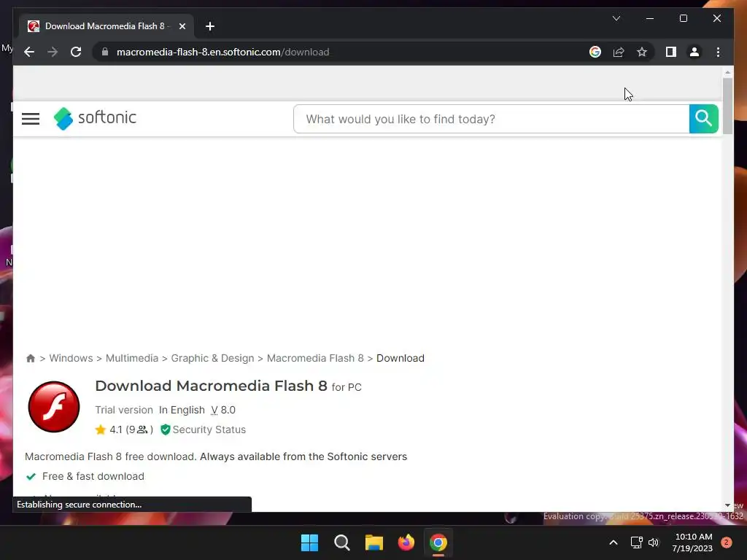The width and height of the screenshot is (747, 560).
Task: Click the page's vertical scrollbar thumb
Action: pos(727,106)
